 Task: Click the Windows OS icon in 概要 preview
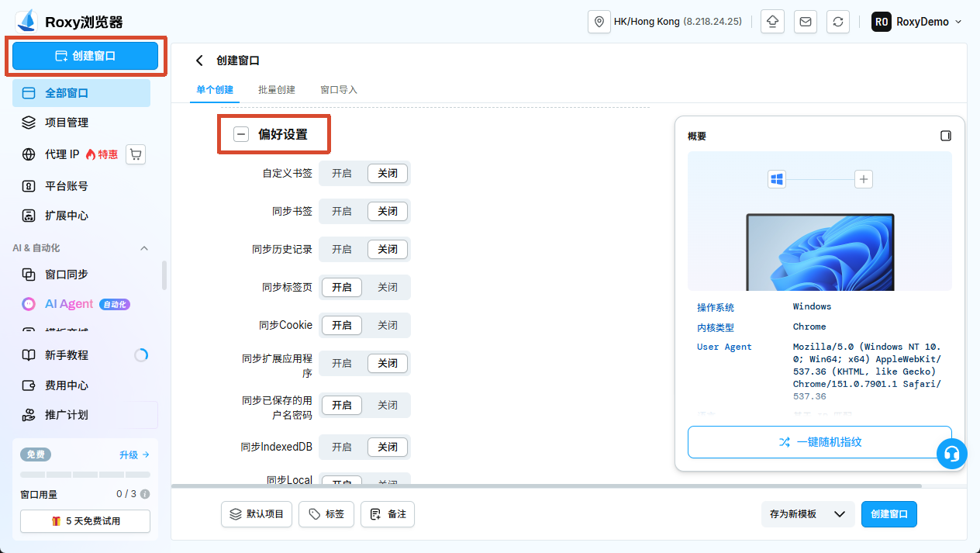pos(777,179)
